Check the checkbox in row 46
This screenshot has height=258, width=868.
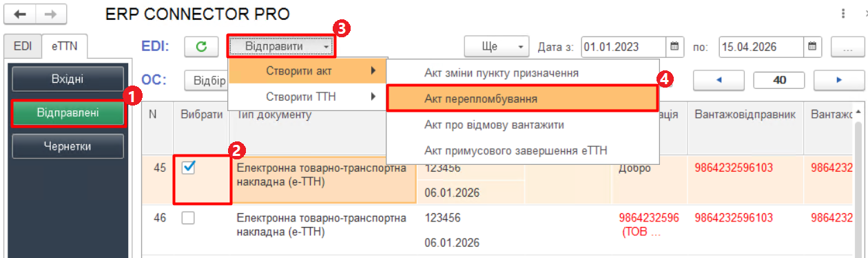click(x=188, y=218)
